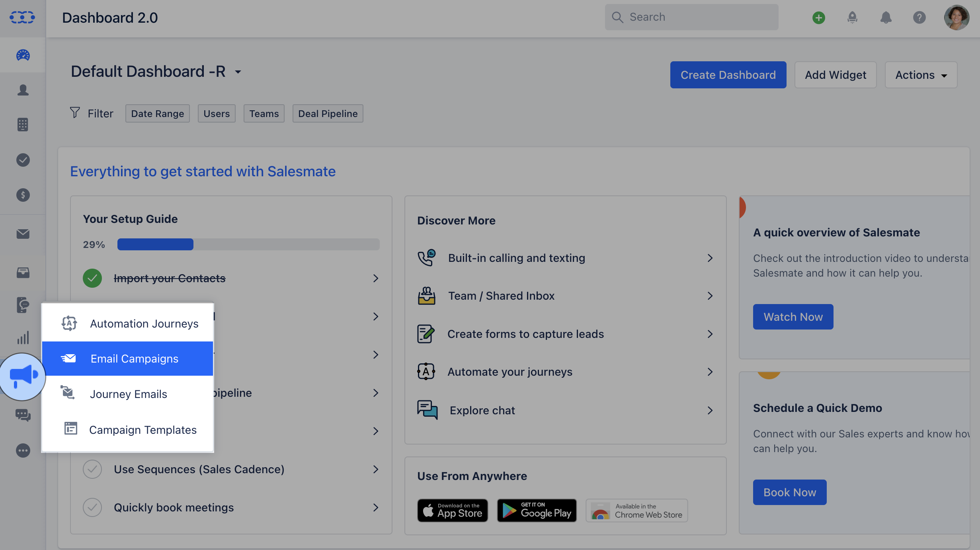
Task: Open the Activities checkmark icon in sidebar
Action: pos(23,160)
